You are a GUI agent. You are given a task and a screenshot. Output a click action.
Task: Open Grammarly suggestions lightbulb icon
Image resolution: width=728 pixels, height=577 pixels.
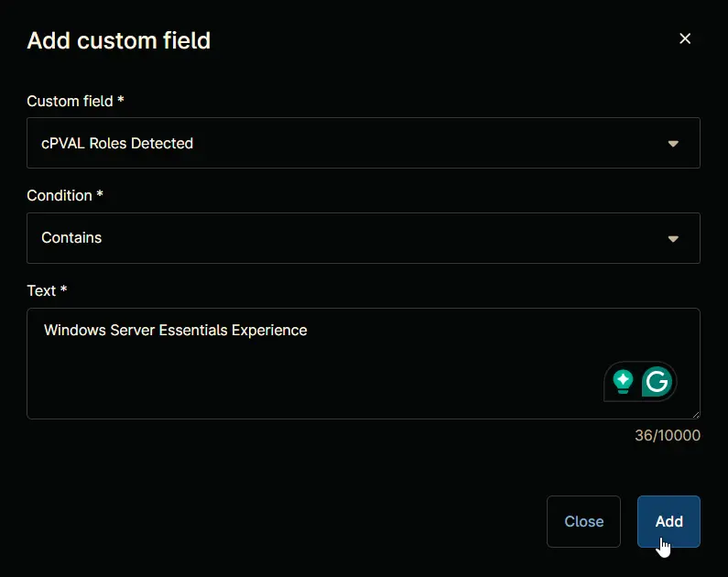(623, 382)
